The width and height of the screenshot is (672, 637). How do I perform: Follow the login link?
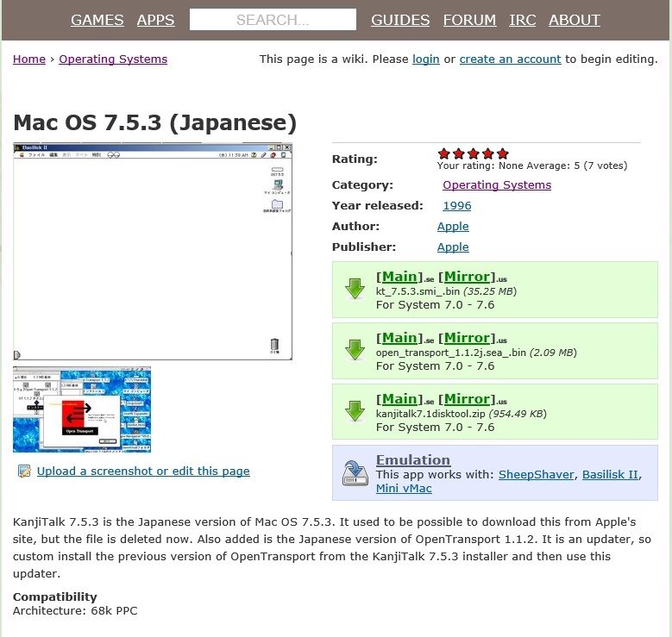pyautogui.click(x=426, y=59)
